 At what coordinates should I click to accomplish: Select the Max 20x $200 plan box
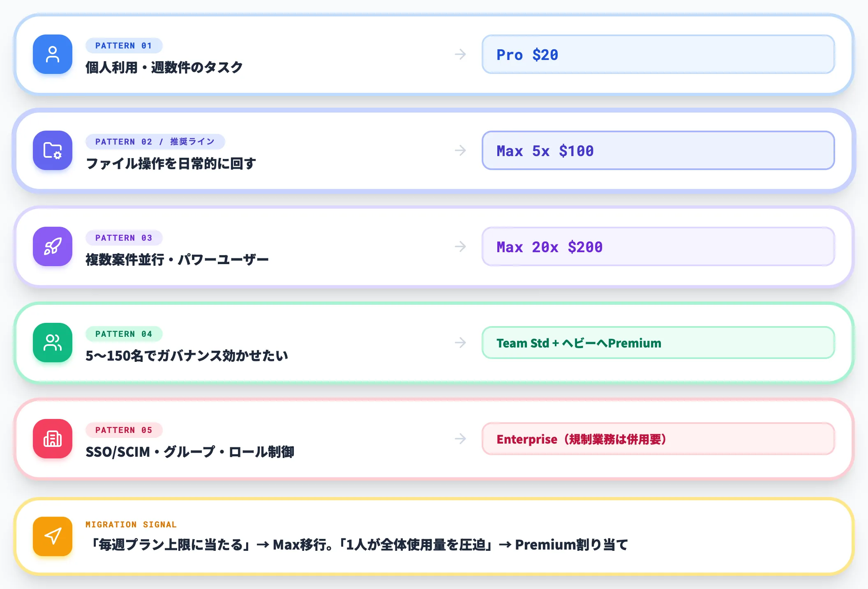tap(658, 246)
